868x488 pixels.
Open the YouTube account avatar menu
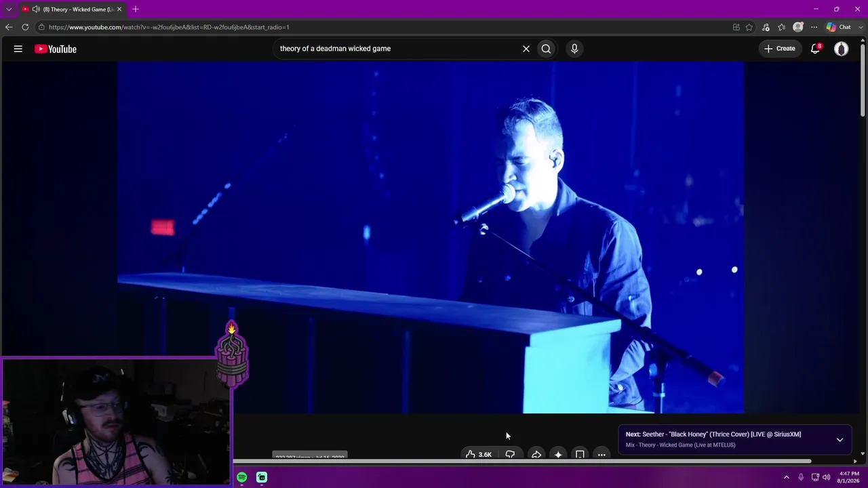point(841,49)
